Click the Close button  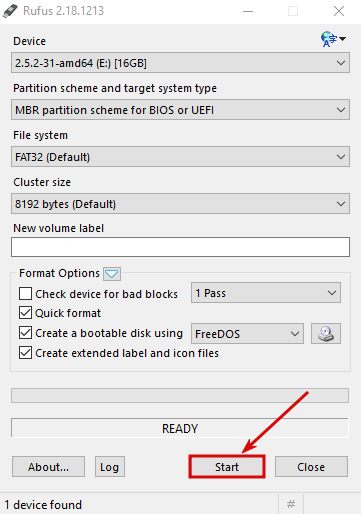311,467
